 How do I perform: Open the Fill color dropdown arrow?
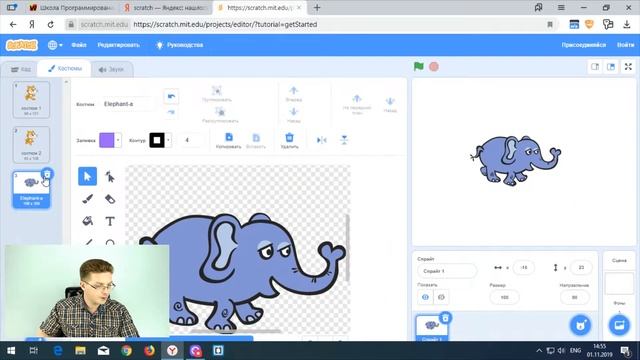click(118, 140)
